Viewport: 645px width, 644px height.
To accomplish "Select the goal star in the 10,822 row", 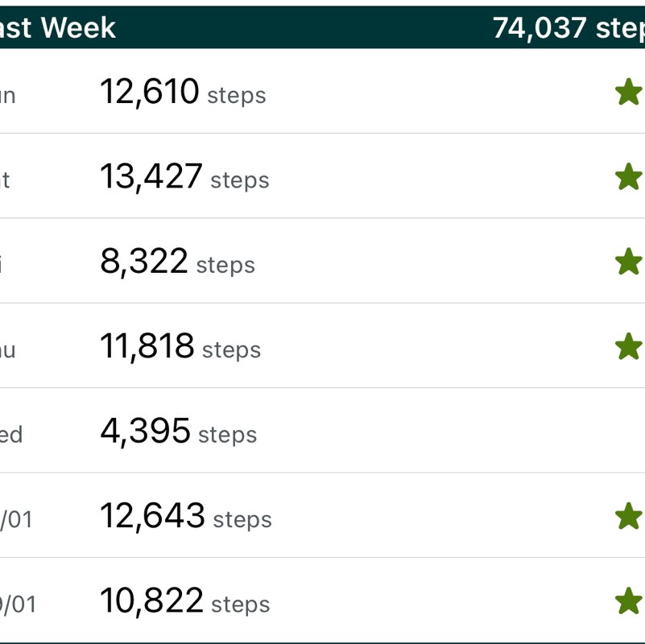I will click(x=628, y=601).
